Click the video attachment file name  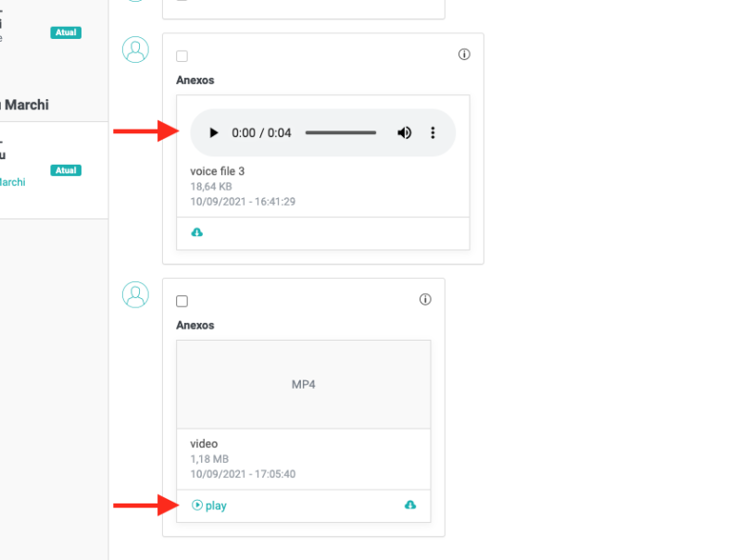click(x=204, y=444)
